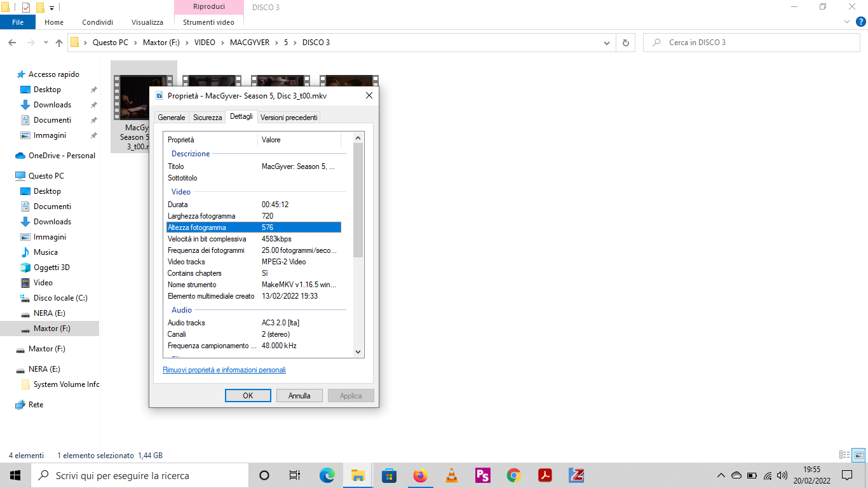The width and height of the screenshot is (868, 488).
Task: Click the Proprietà column header
Action: point(211,140)
